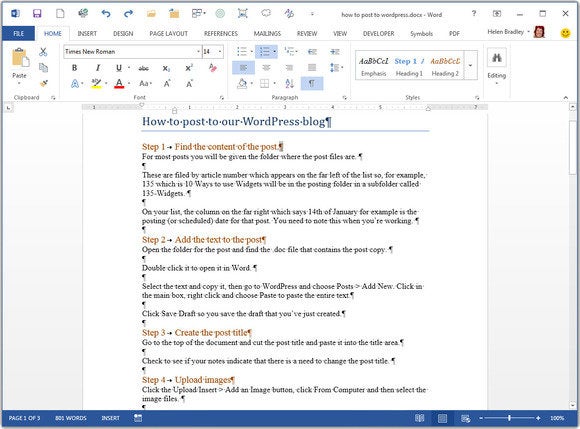Screen dimensions: 580x429
Task: Expand the Paste options arrow
Action: pos(19,83)
